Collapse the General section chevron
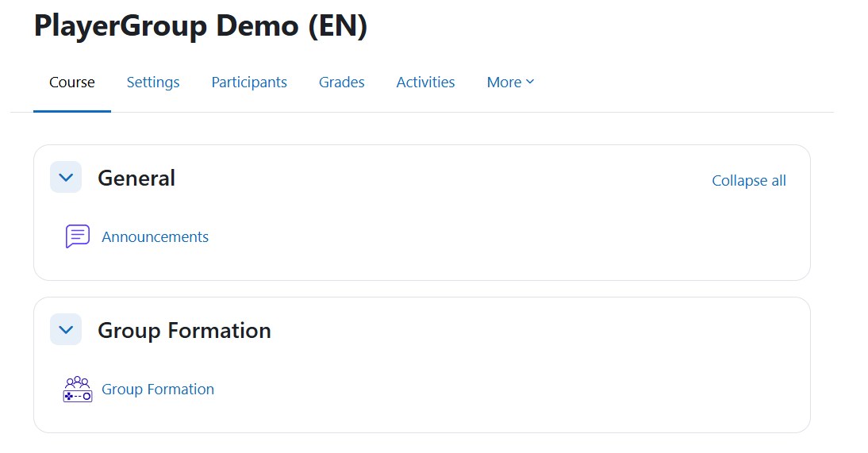Screen dimensions: 868x453 tap(66, 177)
